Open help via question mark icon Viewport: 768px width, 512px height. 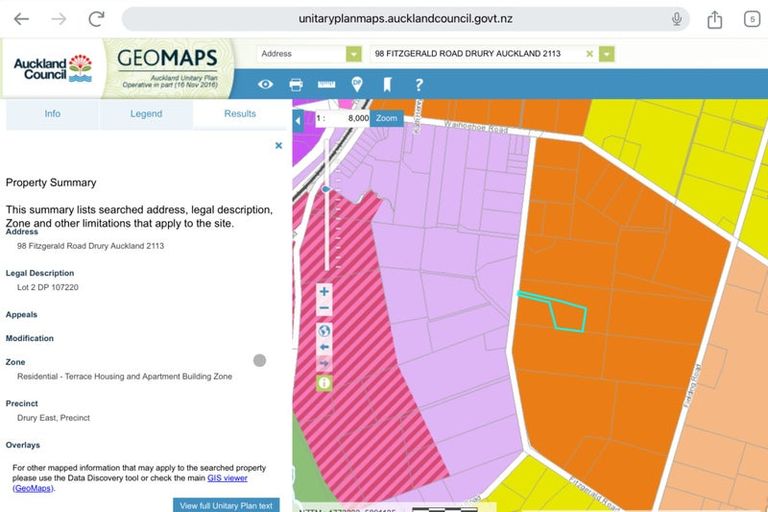click(x=419, y=85)
